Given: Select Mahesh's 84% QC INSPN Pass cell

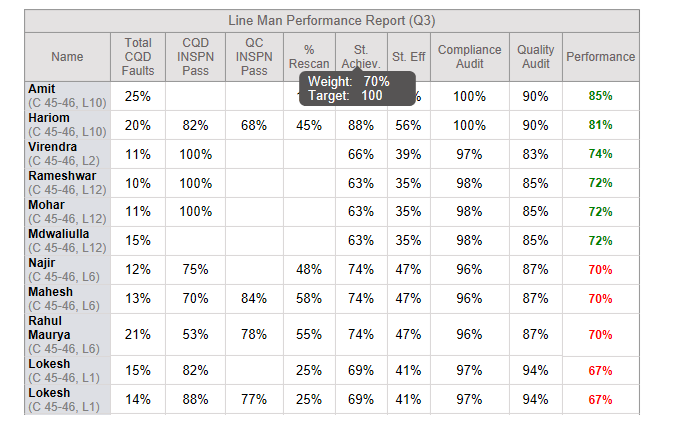Looking at the screenshot, I should 254,299.
